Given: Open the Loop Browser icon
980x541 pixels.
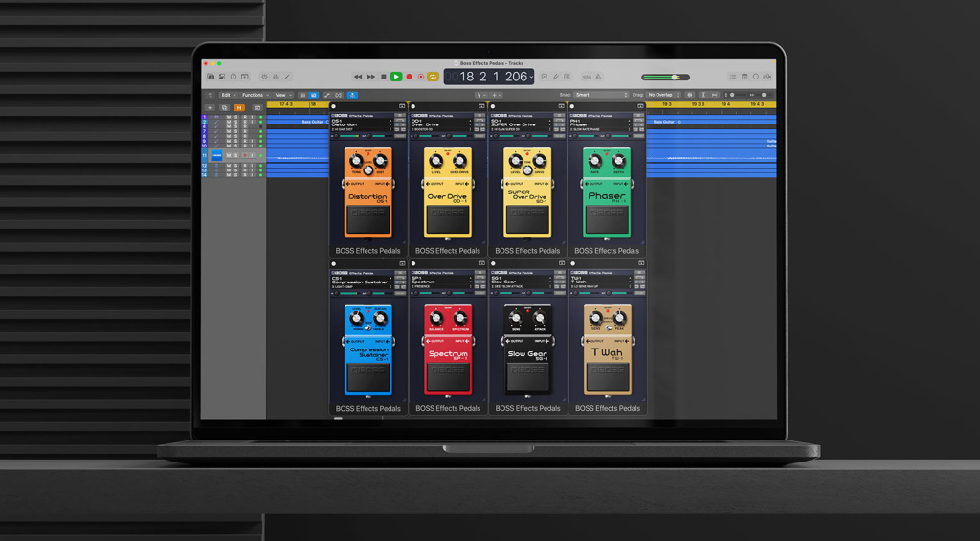Looking at the screenshot, I should click(756, 77).
